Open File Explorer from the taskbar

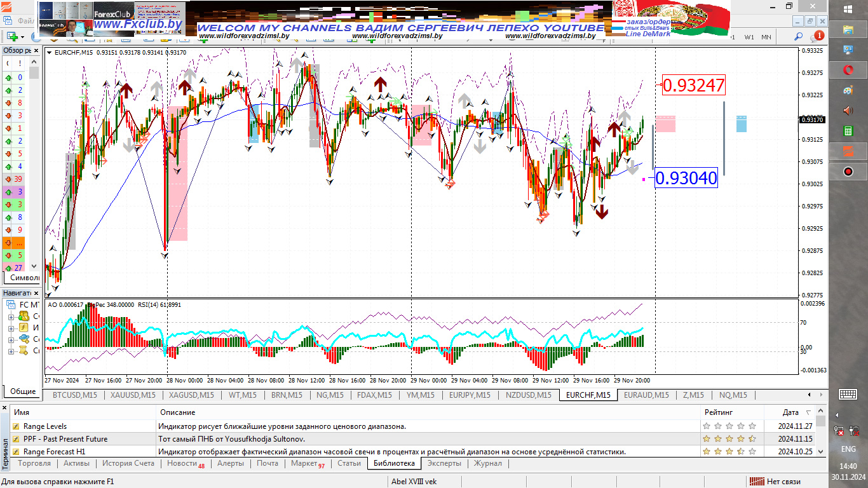point(848,29)
